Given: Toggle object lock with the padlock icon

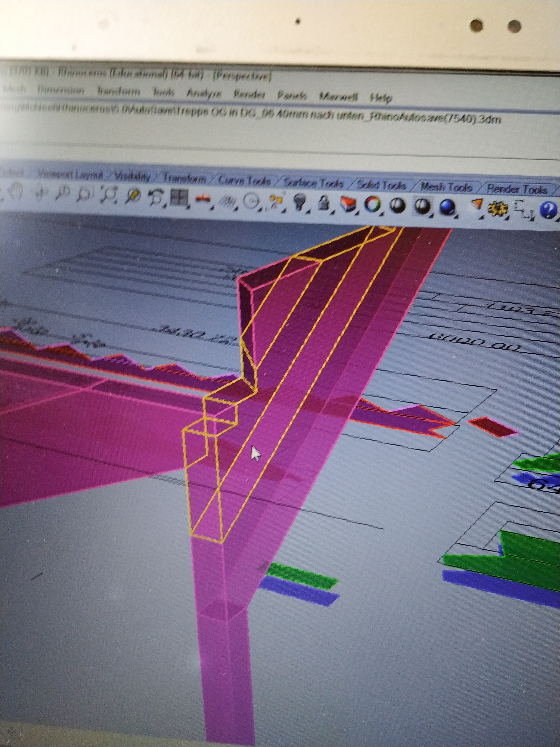Looking at the screenshot, I should coord(324,204).
